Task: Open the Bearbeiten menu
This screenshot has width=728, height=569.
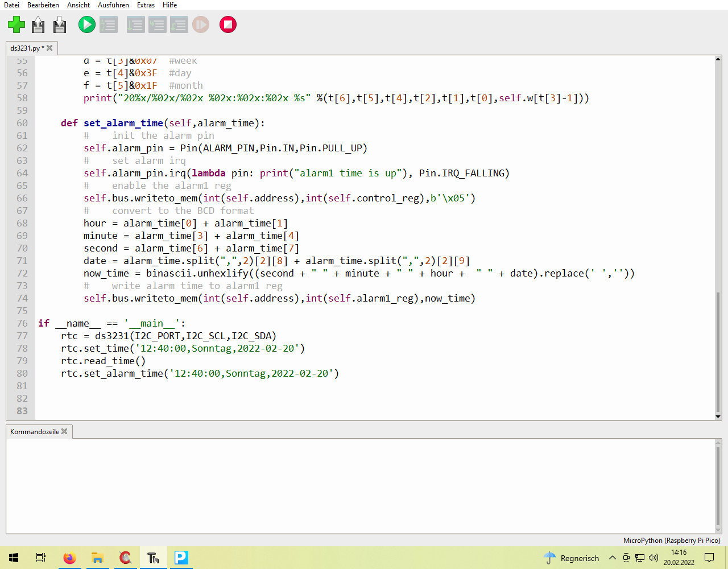Action: coord(43,5)
